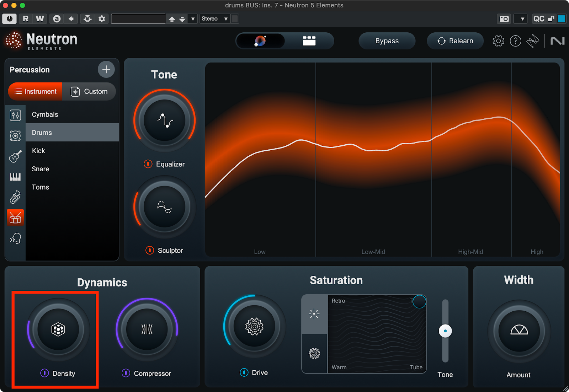Click the Bypass button
Image resolution: width=569 pixels, height=392 pixels.
pos(387,41)
